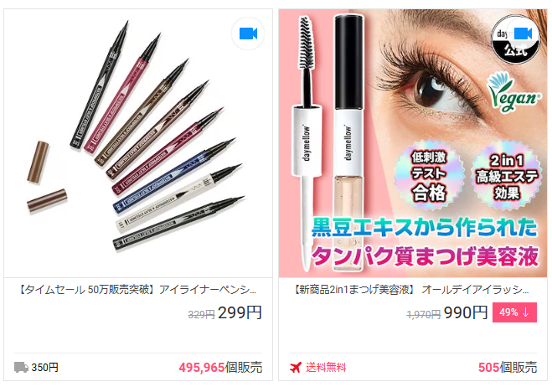Click the green Vegan logo badge

click(513, 92)
